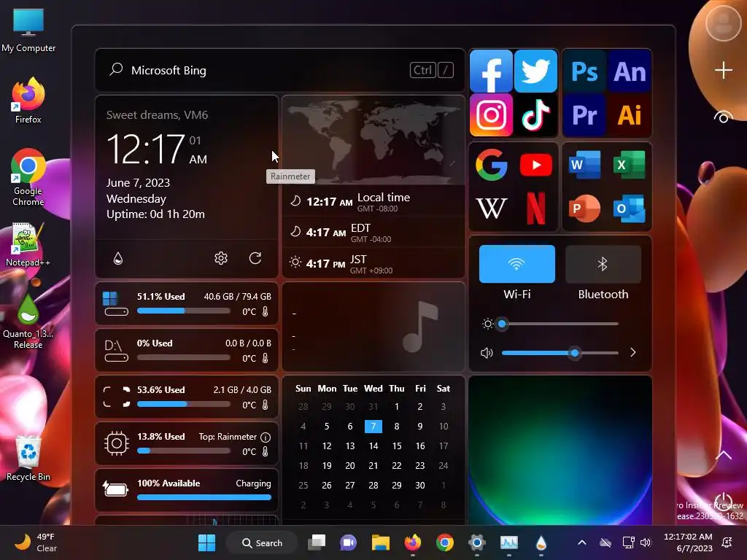Toggle the Bluetooth button
This screenshot has height=560, width=747.
coord(603,264)
